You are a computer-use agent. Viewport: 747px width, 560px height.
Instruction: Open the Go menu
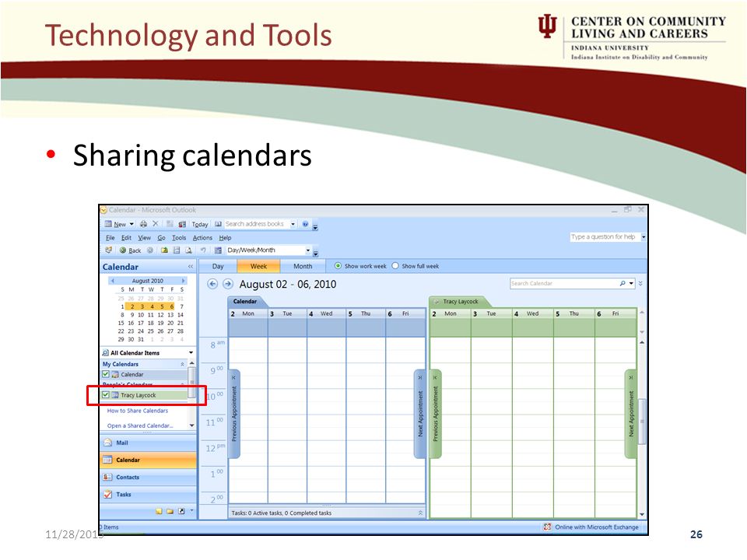pos(162,238)
